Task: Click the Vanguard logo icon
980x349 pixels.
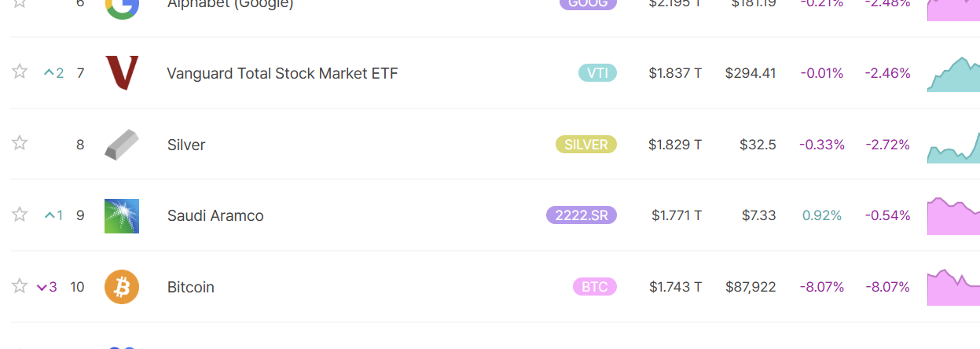Action: pyautogui.click(x=122, y=73)
